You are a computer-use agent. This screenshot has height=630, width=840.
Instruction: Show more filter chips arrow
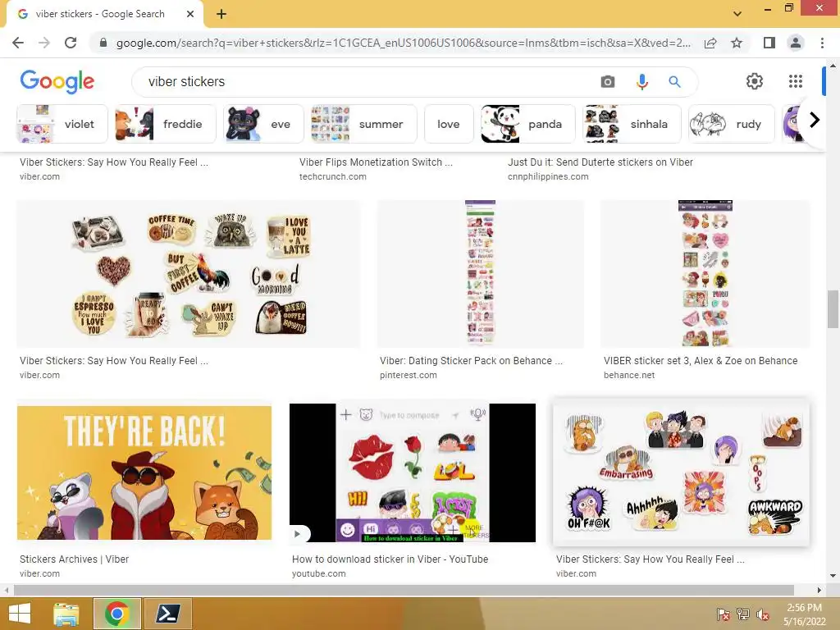point(815,120)
